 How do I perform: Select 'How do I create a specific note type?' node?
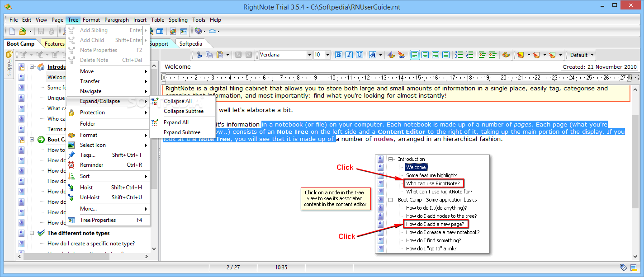tap(91, 244)
